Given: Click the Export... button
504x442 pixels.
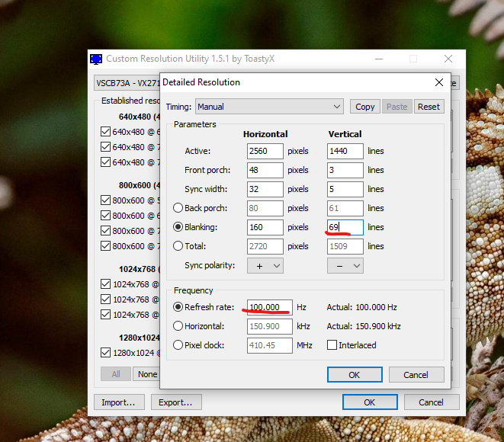Looking at the screenshot, I should (176, 402).
